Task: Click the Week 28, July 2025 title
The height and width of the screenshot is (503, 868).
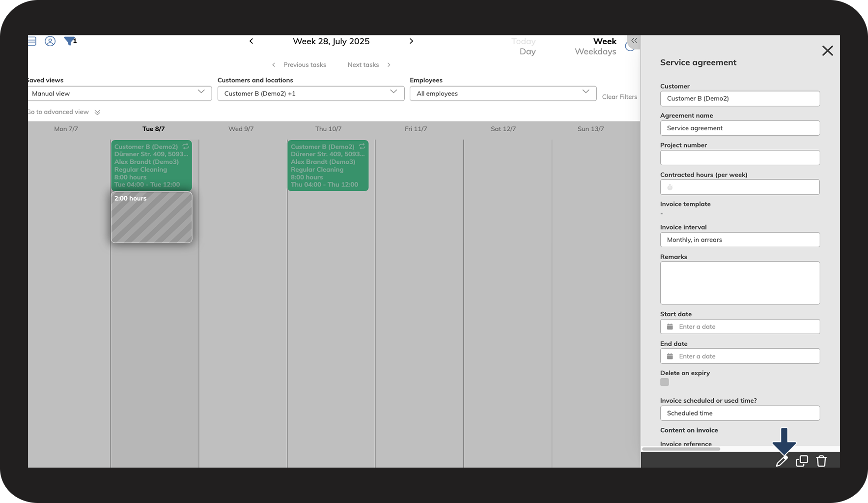Action: [331, 41]
